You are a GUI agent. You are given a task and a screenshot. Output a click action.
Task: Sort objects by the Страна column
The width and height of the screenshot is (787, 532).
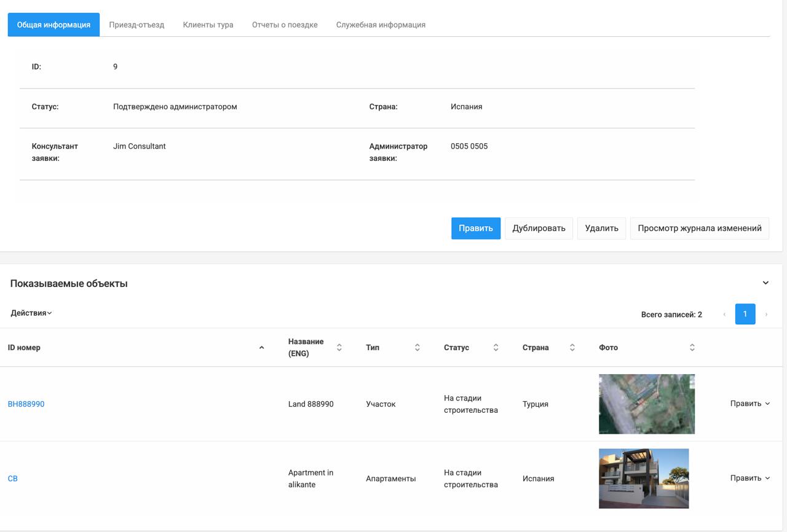coord(572,347)
